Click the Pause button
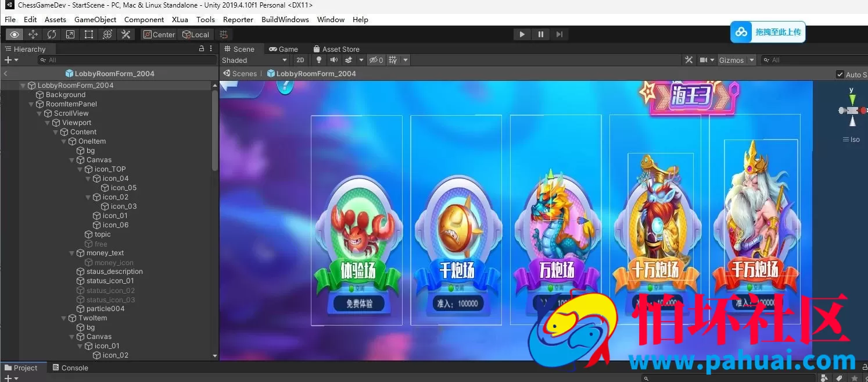This screenshot has width=868, height=382. point(540,34)
